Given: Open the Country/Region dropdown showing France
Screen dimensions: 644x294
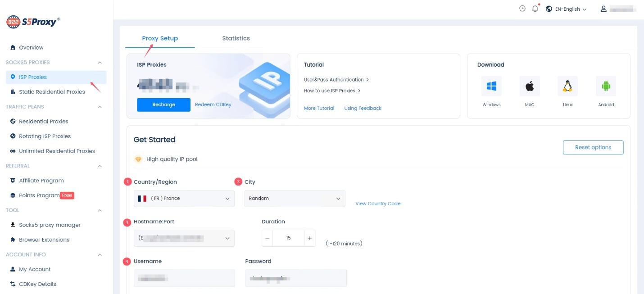Looking at the screenshot, I should pyautogui.click(x=184, y=199).
